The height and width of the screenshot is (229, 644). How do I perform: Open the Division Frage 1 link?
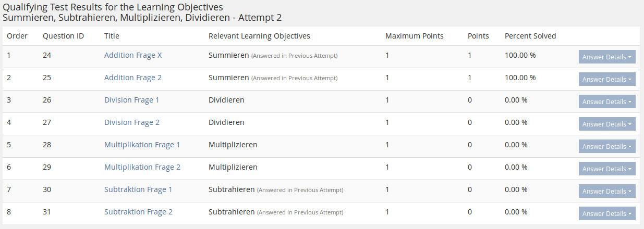(132, 100)
